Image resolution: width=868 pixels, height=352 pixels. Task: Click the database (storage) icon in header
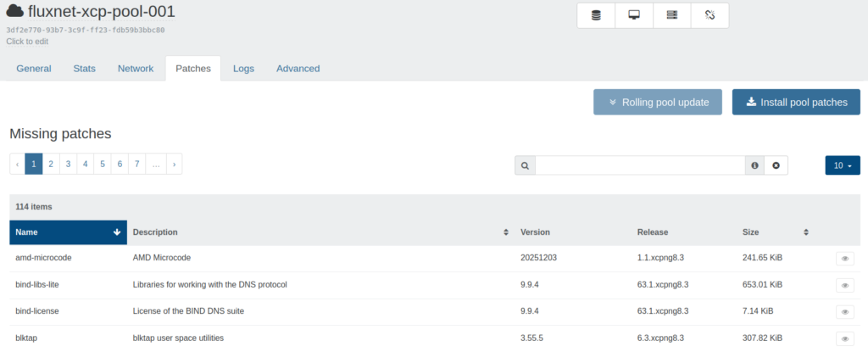tap(596, 15)
